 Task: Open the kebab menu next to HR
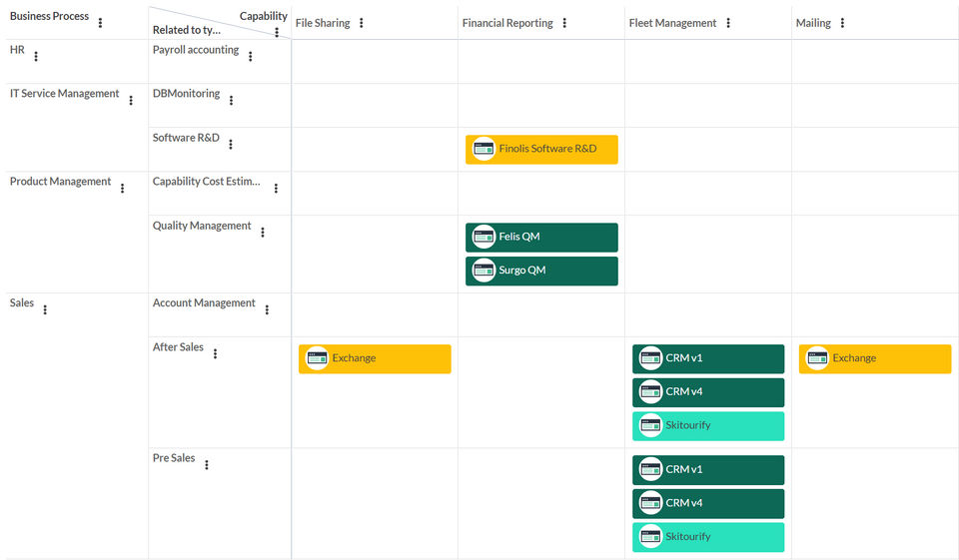[36, 57]
